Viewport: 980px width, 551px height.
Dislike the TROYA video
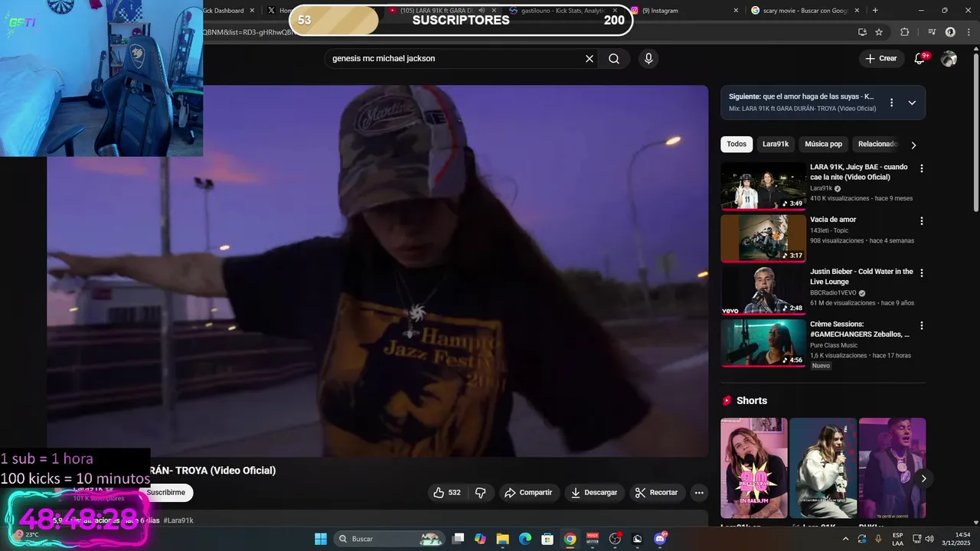[480, 493]
